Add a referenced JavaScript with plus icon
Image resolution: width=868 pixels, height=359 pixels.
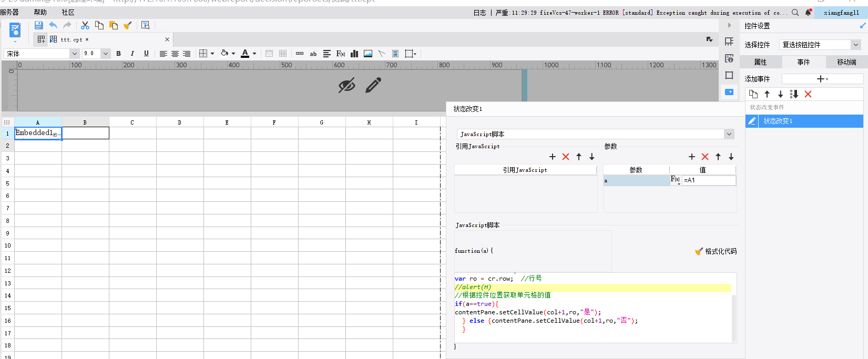[553, 157]
